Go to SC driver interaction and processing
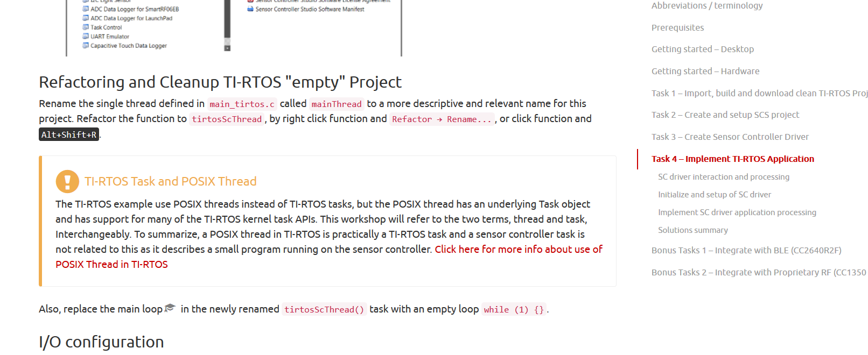The width and height of the screenshot is (868, 355). pos(724,176)
